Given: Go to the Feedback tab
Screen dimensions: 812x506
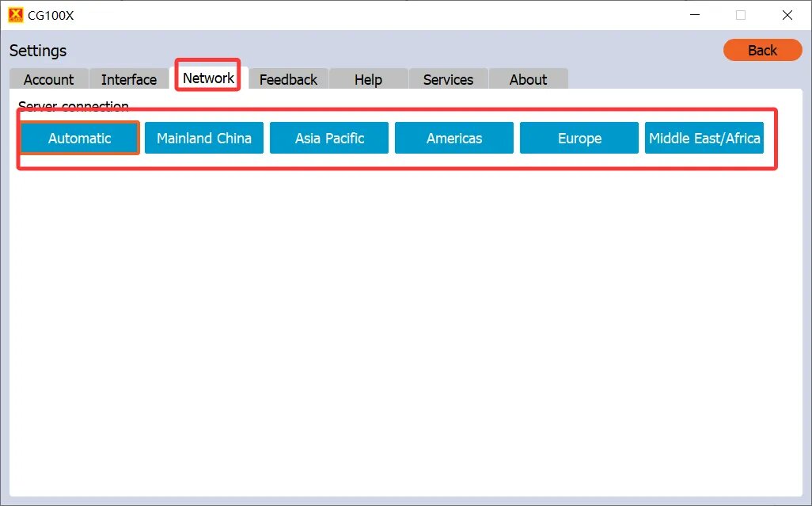Looking at the screenshot, I should (288, 79).
